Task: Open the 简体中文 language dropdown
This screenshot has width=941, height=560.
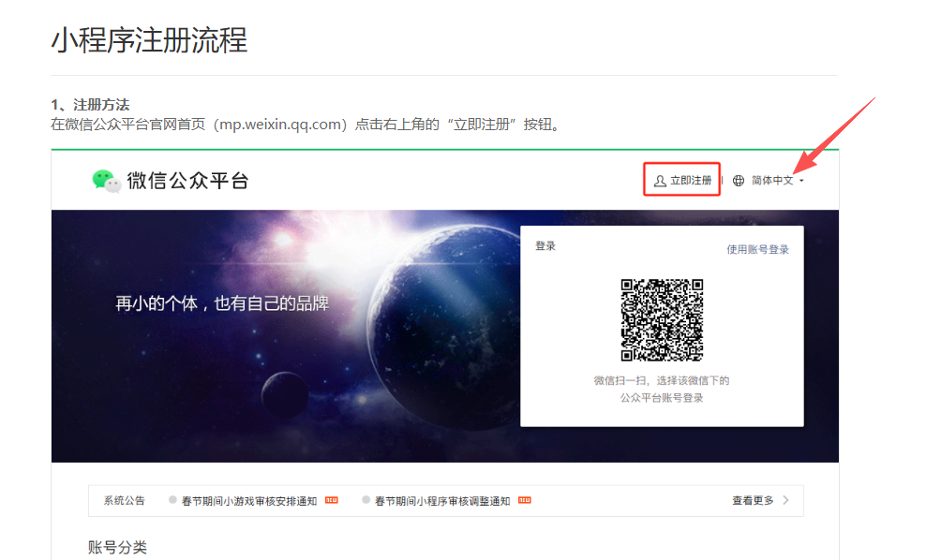Action: pyautogui.click(x=777, y=181)
